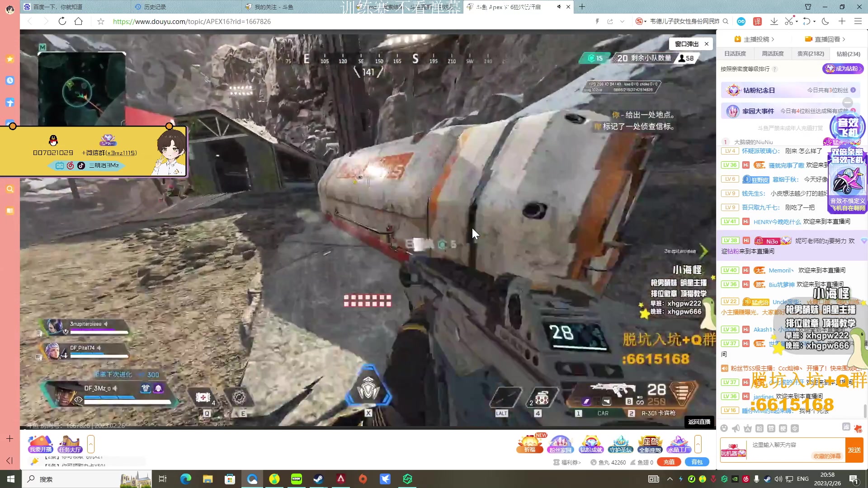Viewport: 868px width, 488px height.
Task: Open the volume control in system tray
Action: point(778,479)
